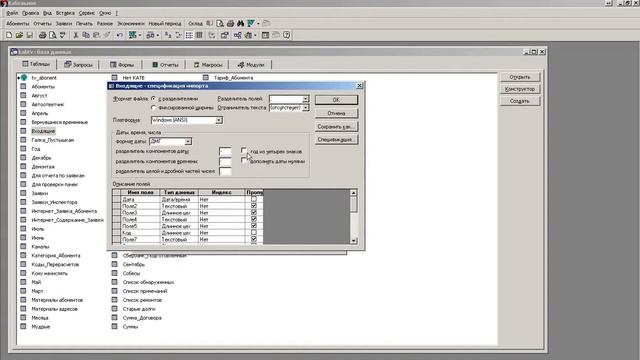Click the decimal separator input field
640x360 pixels.
225,171
